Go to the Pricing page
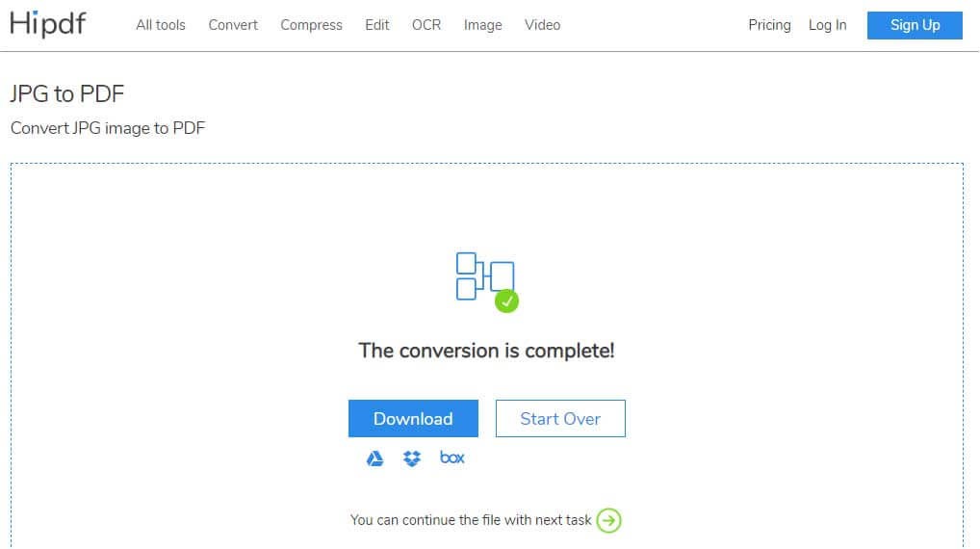The height and width of the screenshot is (549, 980). [769, 25]
